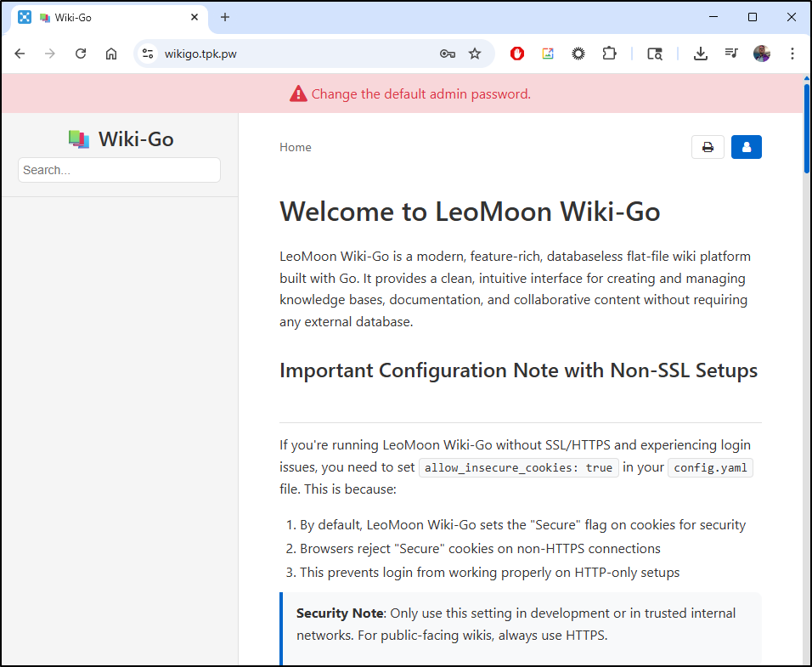Open the red ad-blocker extension
812x667 pixels.
point(516,54)
